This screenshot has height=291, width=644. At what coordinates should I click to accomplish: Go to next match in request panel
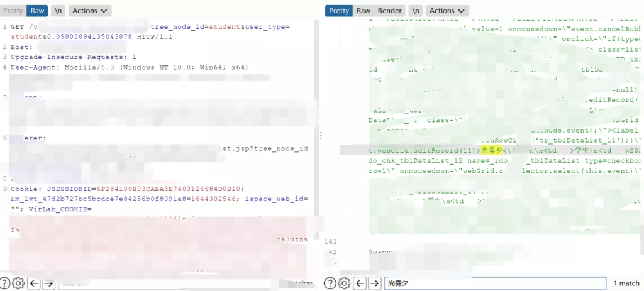coord(48,283)
